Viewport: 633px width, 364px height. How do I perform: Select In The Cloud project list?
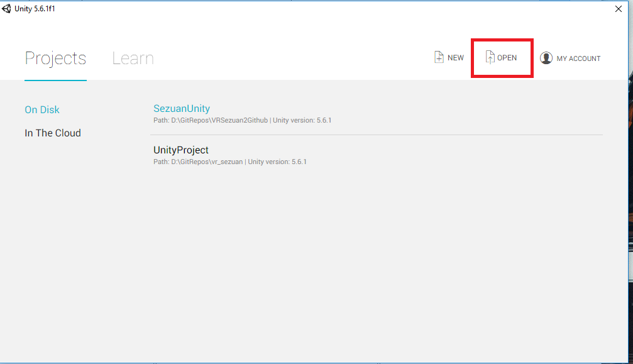pyautogui.click(x=53, y=133)
